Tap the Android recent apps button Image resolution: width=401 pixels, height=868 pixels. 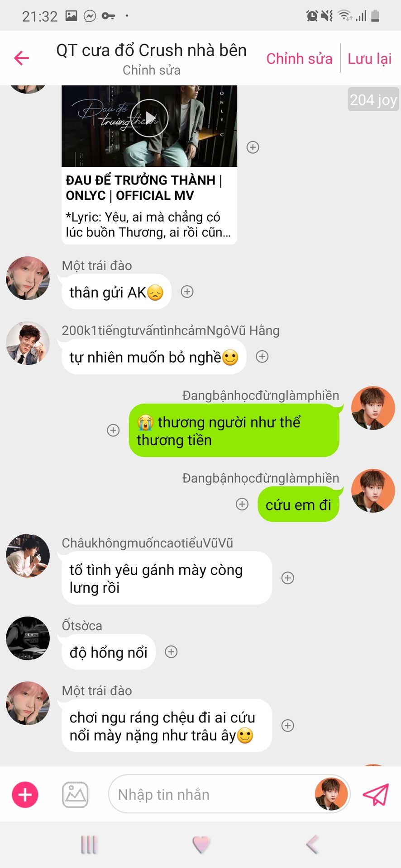point(89,844)
